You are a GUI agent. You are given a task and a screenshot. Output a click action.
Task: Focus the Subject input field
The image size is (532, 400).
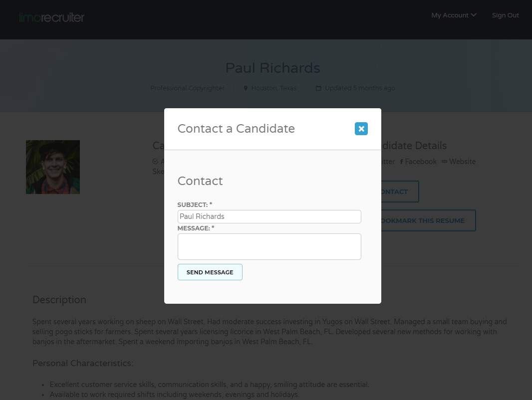269,216
